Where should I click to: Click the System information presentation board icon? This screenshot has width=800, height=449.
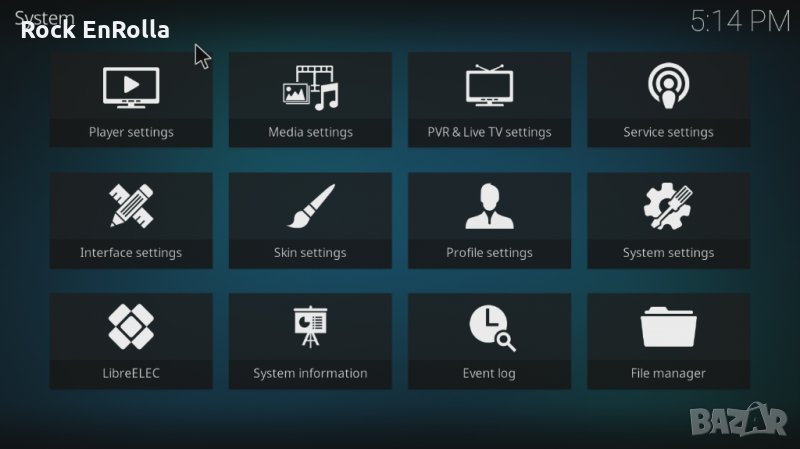click(310, 328)
